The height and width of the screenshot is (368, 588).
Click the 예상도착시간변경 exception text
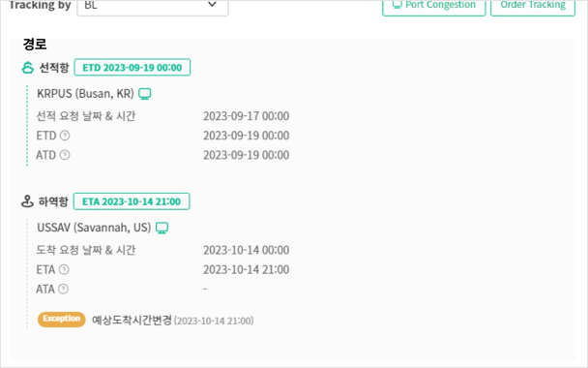coord(132,321)
